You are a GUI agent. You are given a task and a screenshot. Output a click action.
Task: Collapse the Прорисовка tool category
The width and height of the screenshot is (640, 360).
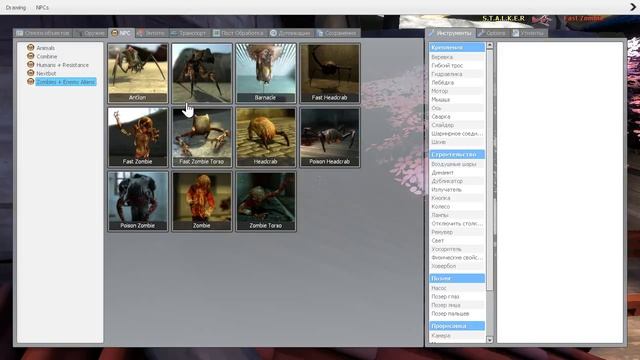[x=457, y=326]
